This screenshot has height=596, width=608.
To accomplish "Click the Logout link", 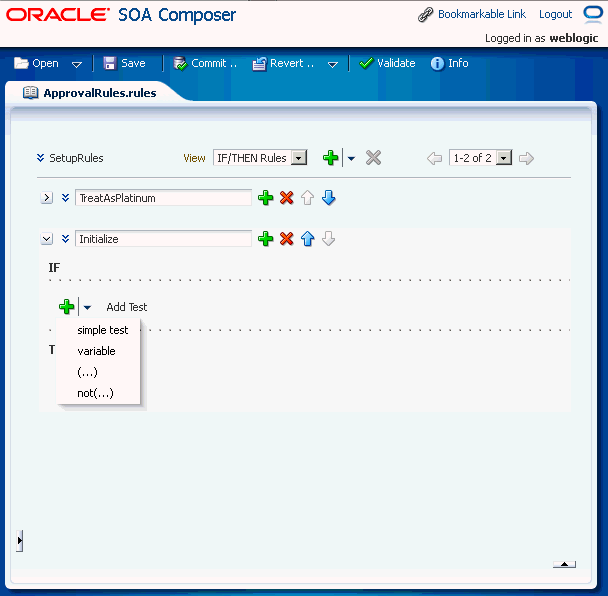I will (x=555, y=14).
